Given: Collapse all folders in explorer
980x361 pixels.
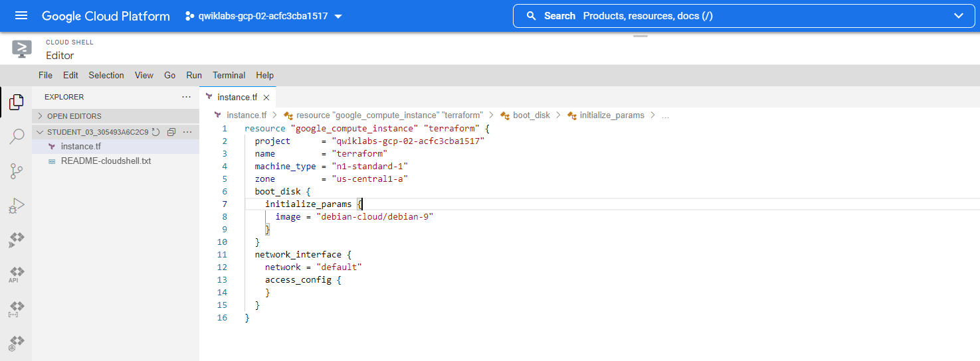Looking at the screenshot, I should coord(171,132).
